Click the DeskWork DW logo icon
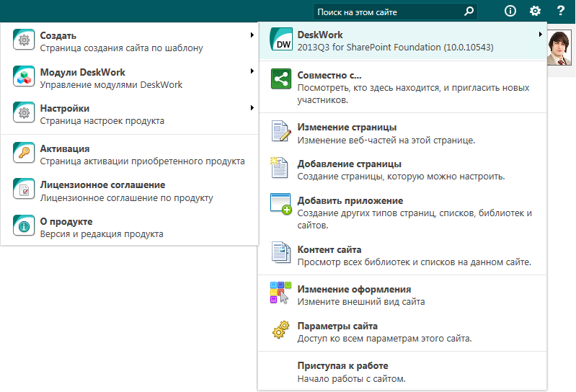Image resolution: width=576 pixels, height=392 pixels. (x=281, y=39)
